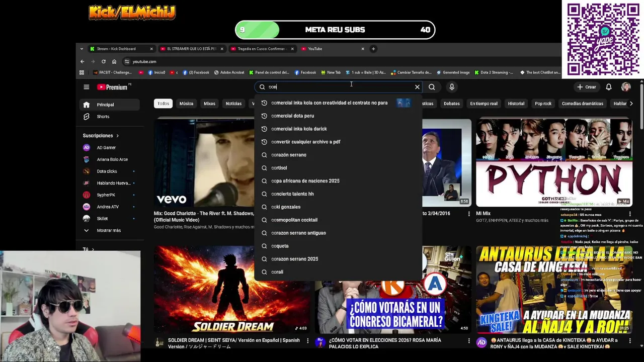
Task: Open options menu for Mi Mix
Action: tap(629, 214)
